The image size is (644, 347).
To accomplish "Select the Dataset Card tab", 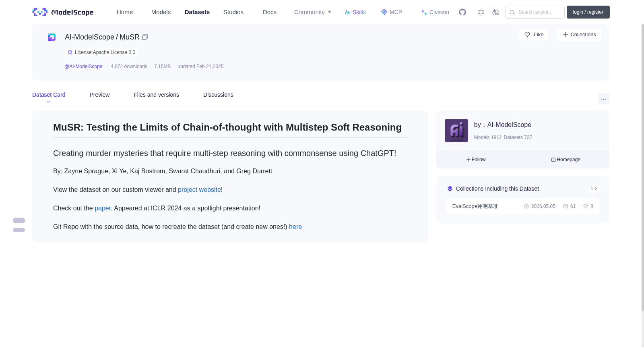I will point(49,95).
